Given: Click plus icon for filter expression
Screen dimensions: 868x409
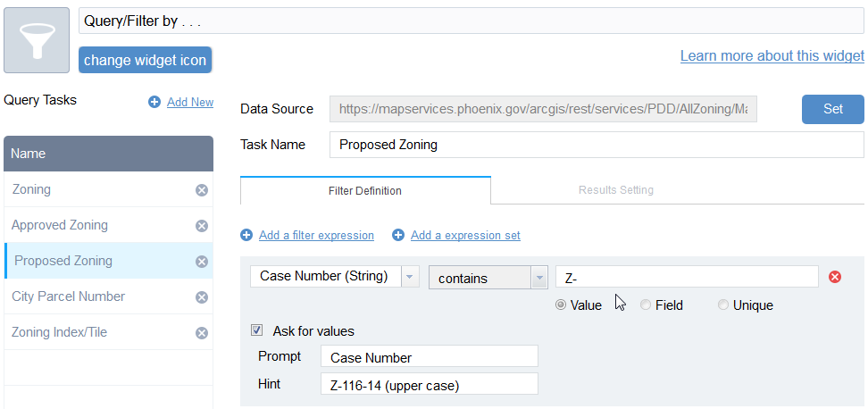Looking at the screenshot, I should [246, 236].
